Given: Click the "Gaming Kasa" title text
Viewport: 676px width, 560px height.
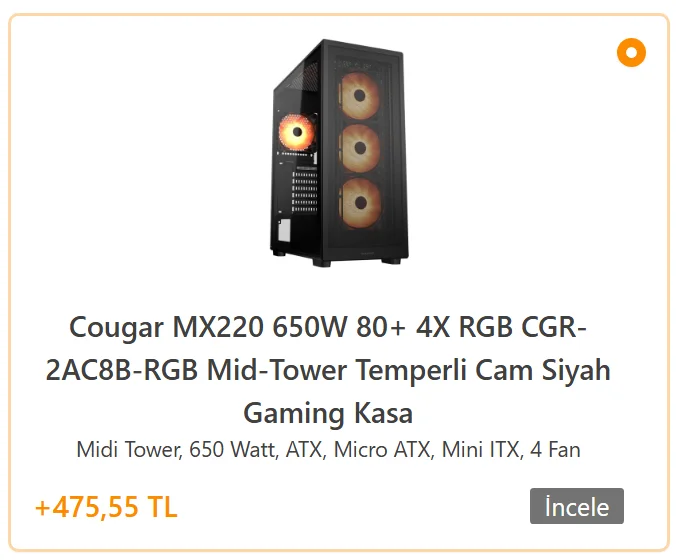Looking at the screenshot, I should [x=328, y=412].
